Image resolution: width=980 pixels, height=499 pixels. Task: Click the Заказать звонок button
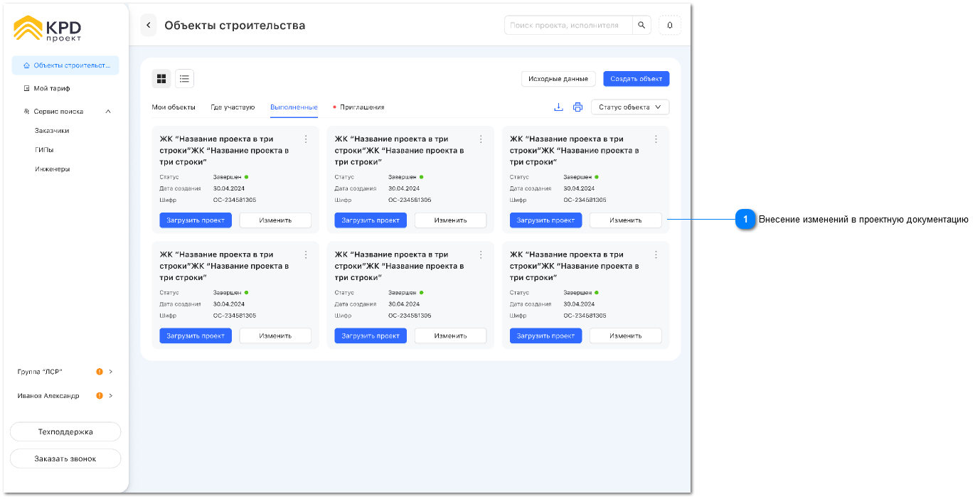tap(65, 458)
